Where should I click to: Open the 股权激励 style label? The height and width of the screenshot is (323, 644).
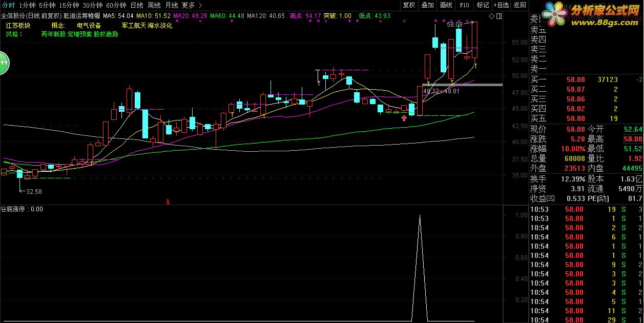point(106,34)
